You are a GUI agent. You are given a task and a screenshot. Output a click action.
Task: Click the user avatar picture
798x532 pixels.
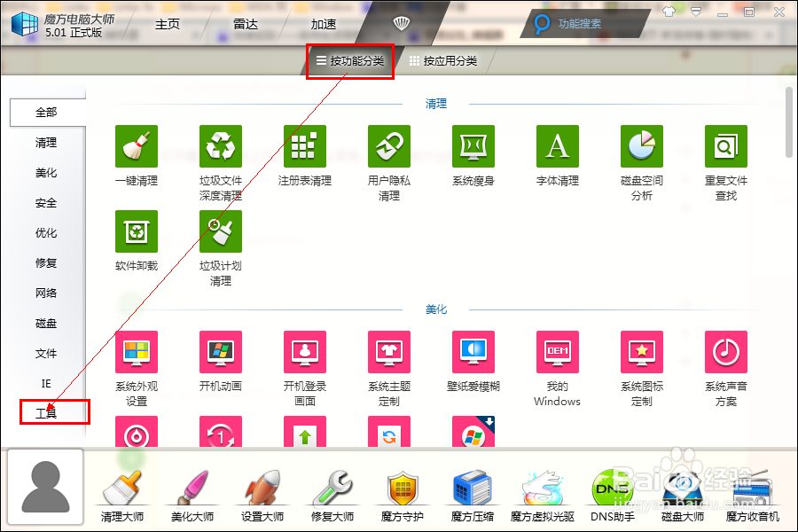[x=45, y=487]
